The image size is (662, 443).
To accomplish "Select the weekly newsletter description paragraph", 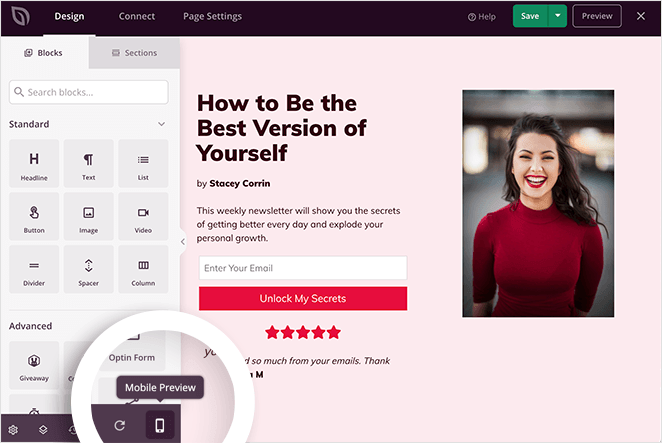I will 298,224.
